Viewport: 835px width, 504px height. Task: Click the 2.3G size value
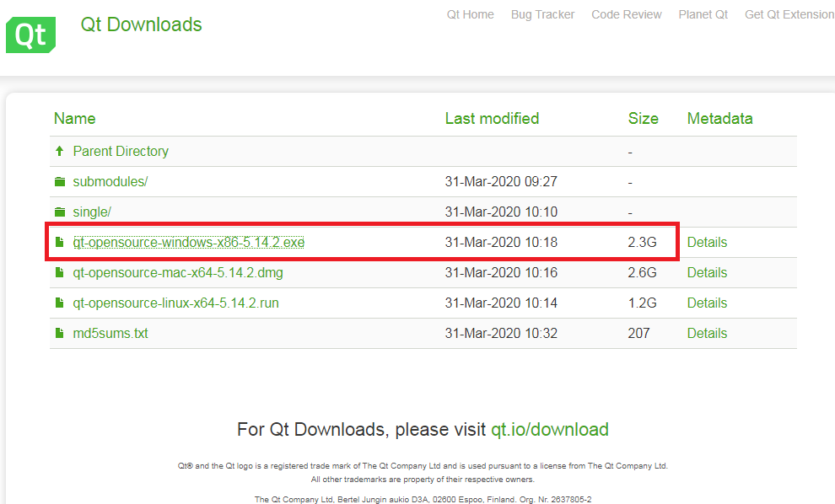pos(642,242)
